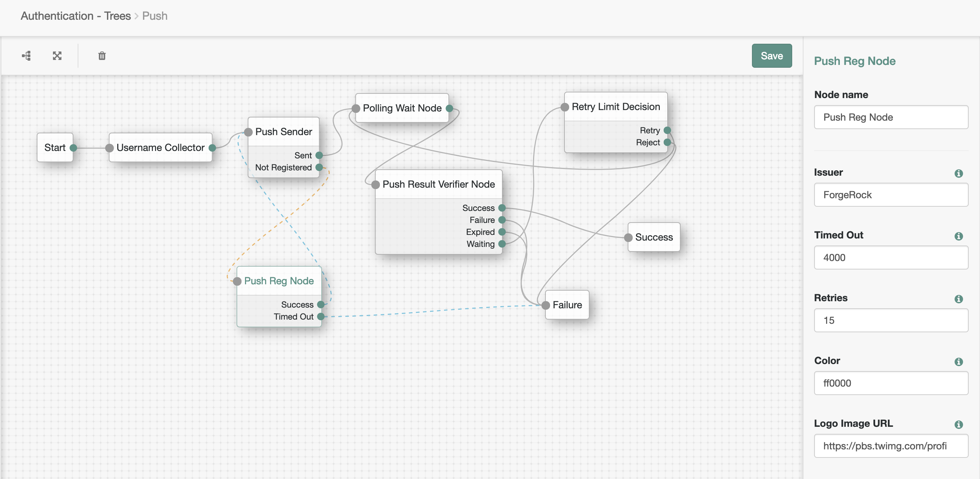The width and height of the screenshot is (980, 479).
Task: Click the Color info icon
Action: pyautogui.click(x=958, y=362)
